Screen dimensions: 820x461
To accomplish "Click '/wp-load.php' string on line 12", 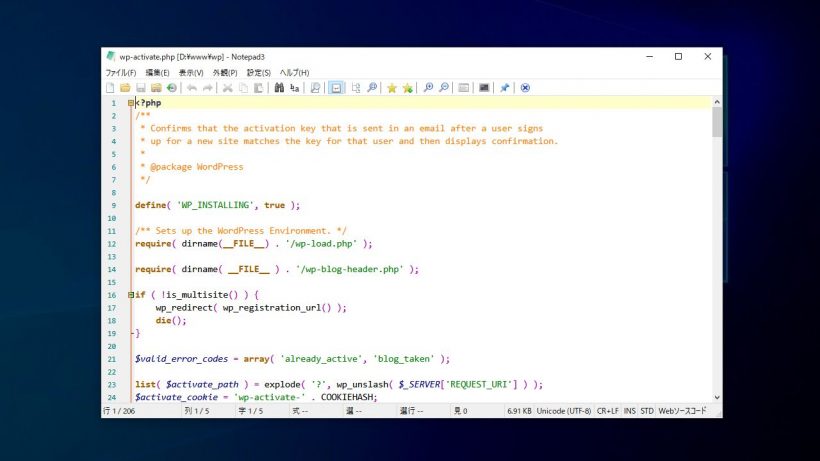I will tap(321, 244).
